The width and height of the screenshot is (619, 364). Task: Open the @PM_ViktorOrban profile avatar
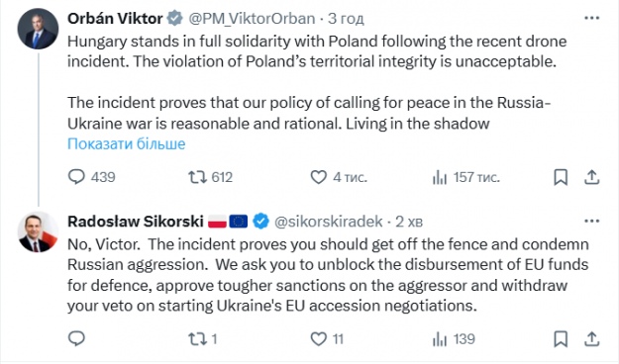(x=38, y=29)
